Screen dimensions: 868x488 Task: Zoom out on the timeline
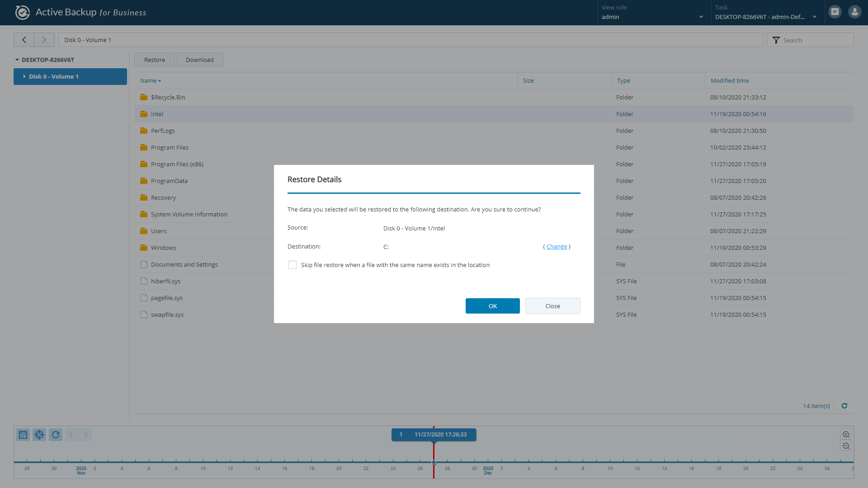click(x=846, y=446)
